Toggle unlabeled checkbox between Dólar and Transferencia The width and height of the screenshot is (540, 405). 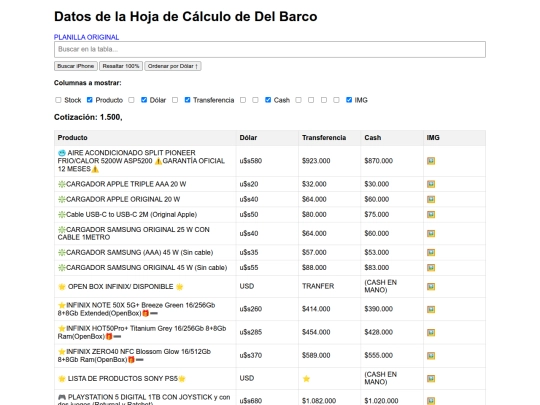click(175, 100)
